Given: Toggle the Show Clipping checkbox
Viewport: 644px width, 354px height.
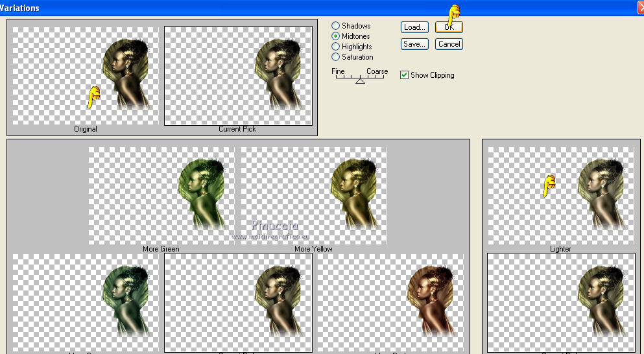Looking at the screenshot, I should click(x=404, y=75).
